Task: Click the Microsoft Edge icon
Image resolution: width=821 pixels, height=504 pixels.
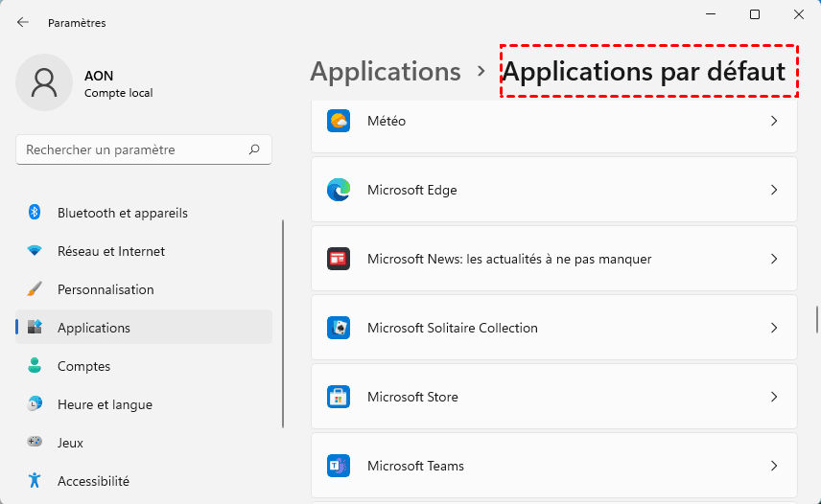Action: tap(338, 191)
